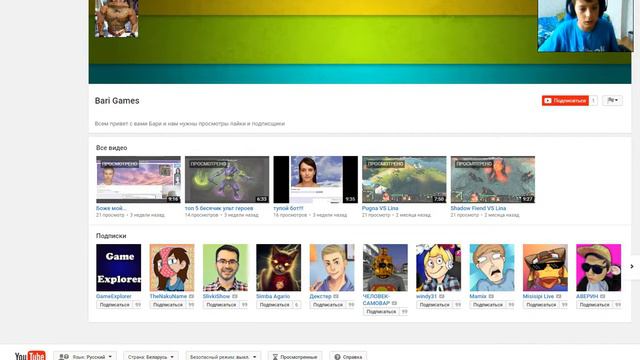Click Mamix channel name link
The image size is (640, 360).
[478, 296]
